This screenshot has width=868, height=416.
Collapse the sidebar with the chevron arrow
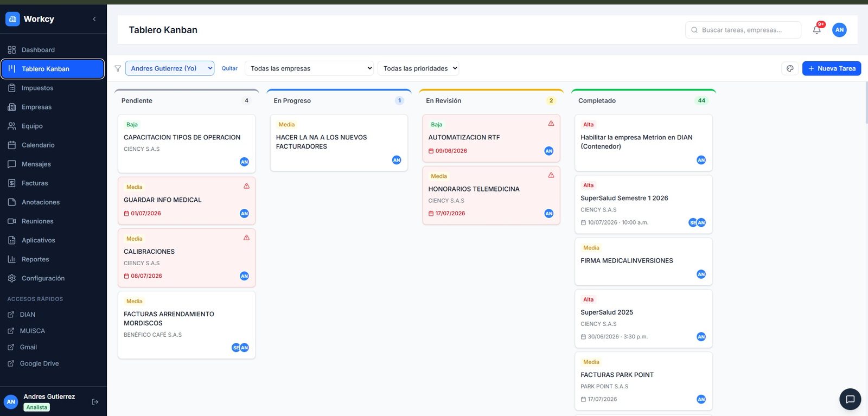94,19
